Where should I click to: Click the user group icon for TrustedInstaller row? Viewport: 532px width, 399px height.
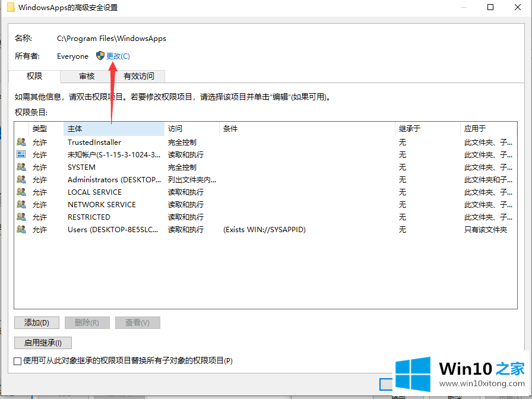point(21,142)
